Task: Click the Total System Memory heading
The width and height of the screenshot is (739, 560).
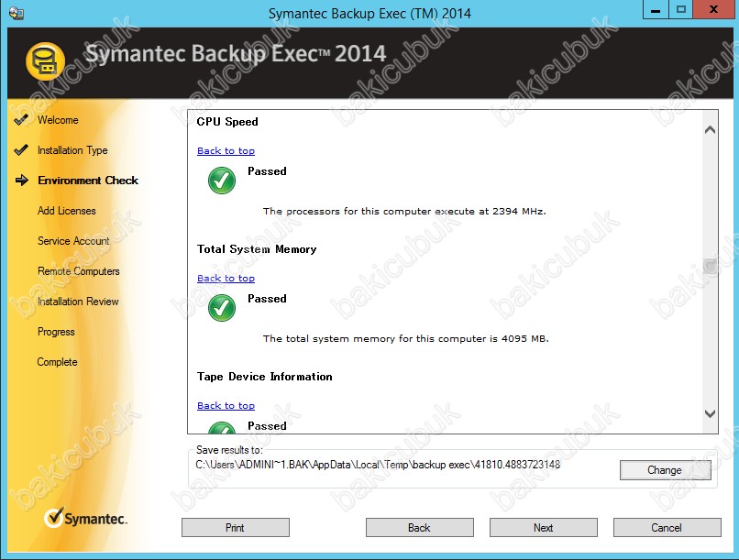Action: pos(257,249)
